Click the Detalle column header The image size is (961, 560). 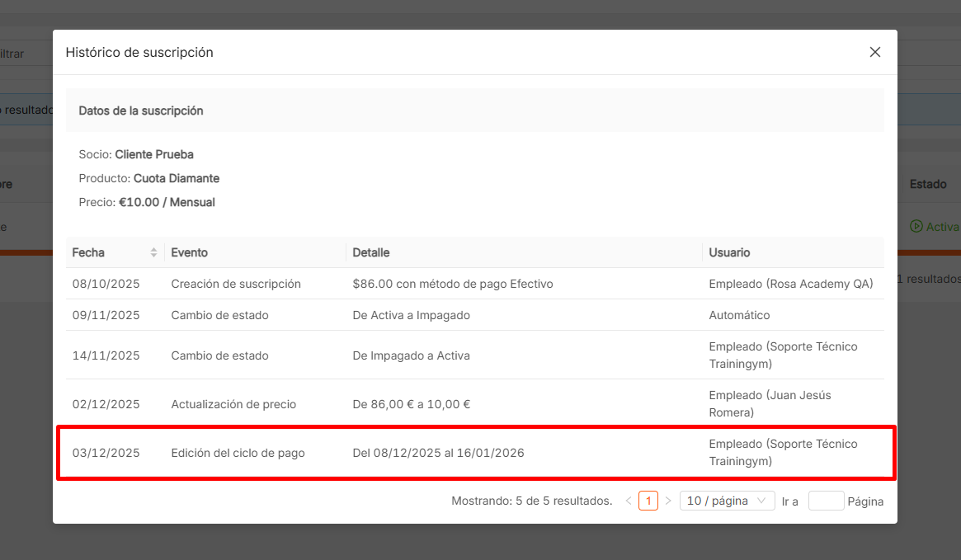(371, 252)
